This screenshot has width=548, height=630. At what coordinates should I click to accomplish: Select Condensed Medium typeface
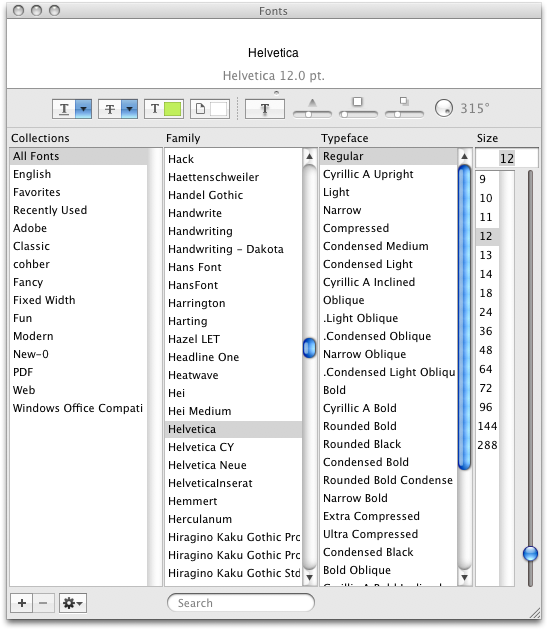[389, 246]
